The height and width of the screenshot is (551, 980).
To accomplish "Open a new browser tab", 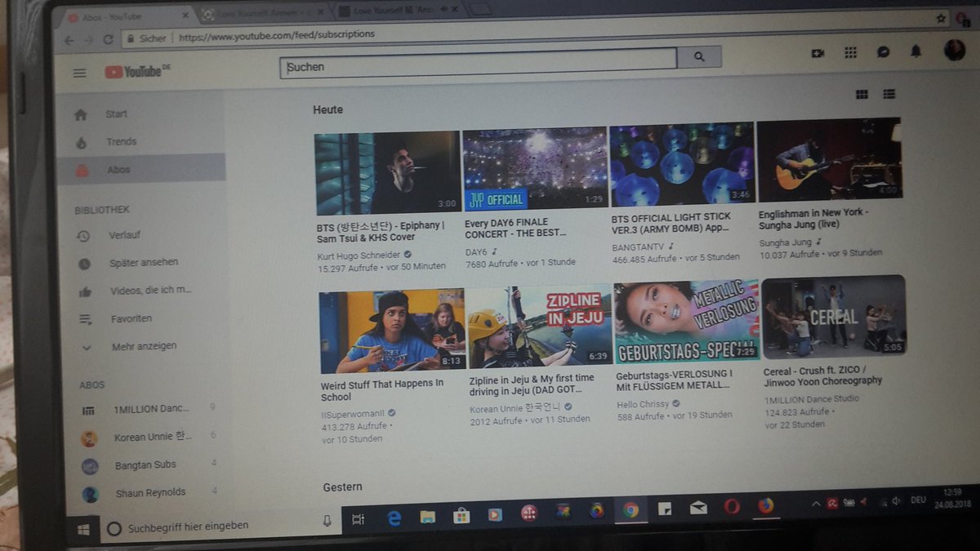I will [481, 10].
